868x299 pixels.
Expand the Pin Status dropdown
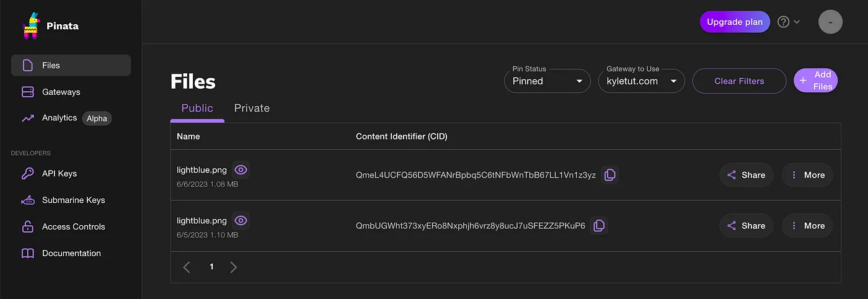coord(547,81)
